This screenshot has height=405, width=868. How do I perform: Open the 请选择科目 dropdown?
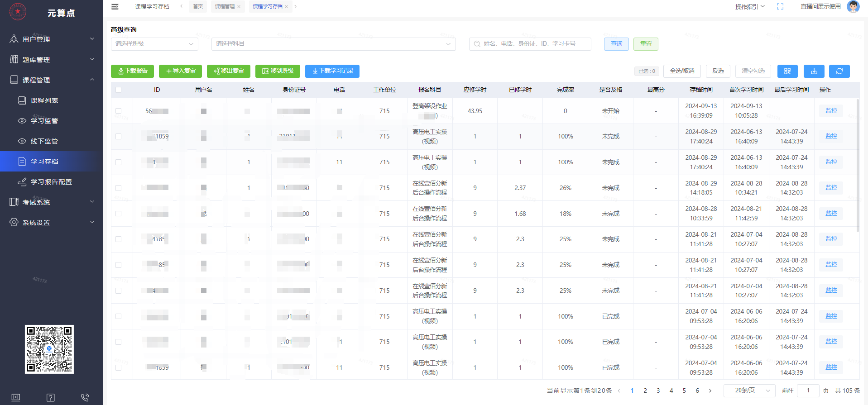click(x=334, y=44)
